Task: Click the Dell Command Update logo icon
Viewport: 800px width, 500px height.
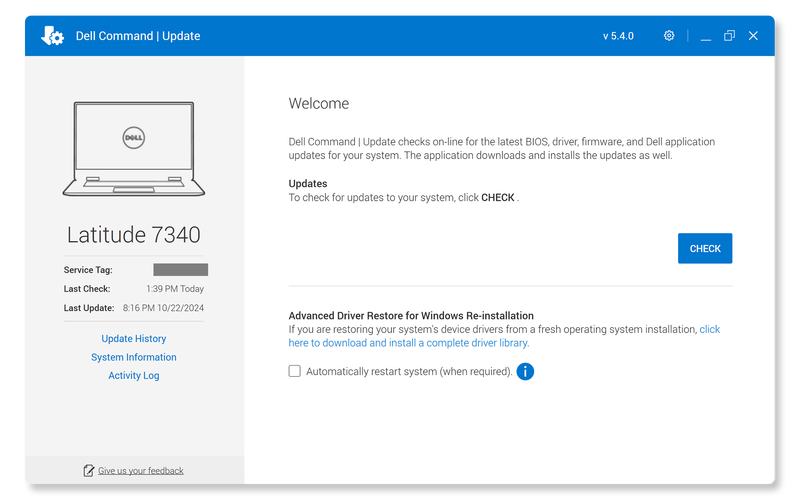Action: (52, 36)
